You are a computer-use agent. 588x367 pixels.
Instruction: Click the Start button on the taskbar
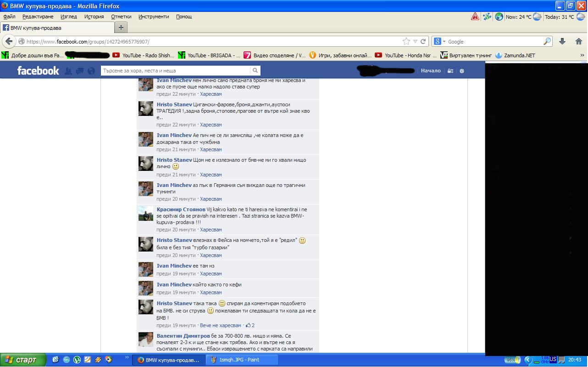click(23, 360)
